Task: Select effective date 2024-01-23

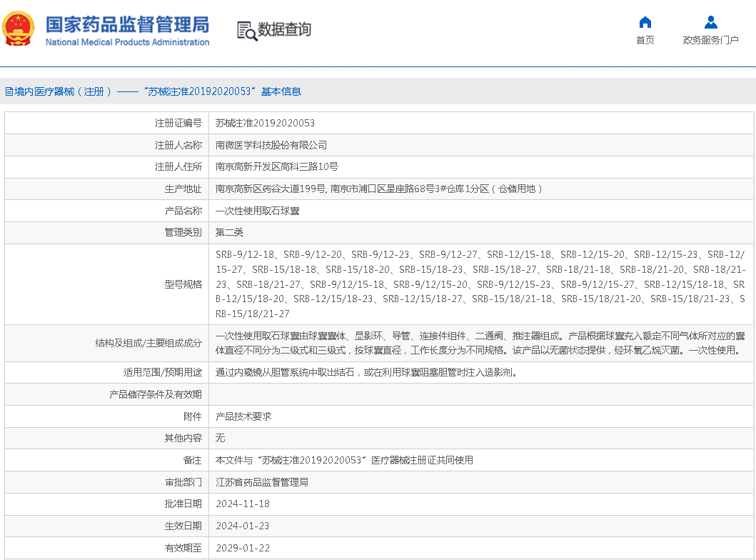Action: (243, 526)
